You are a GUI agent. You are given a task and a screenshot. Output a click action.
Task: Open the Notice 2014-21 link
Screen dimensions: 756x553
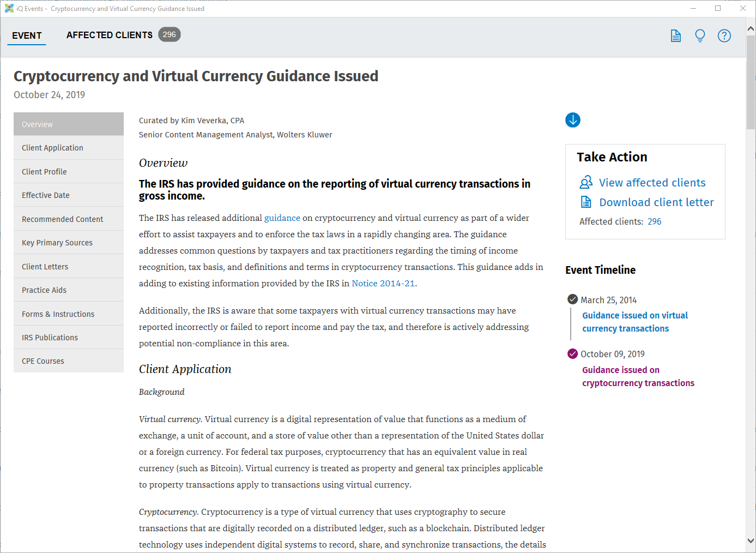click(383, 284)
